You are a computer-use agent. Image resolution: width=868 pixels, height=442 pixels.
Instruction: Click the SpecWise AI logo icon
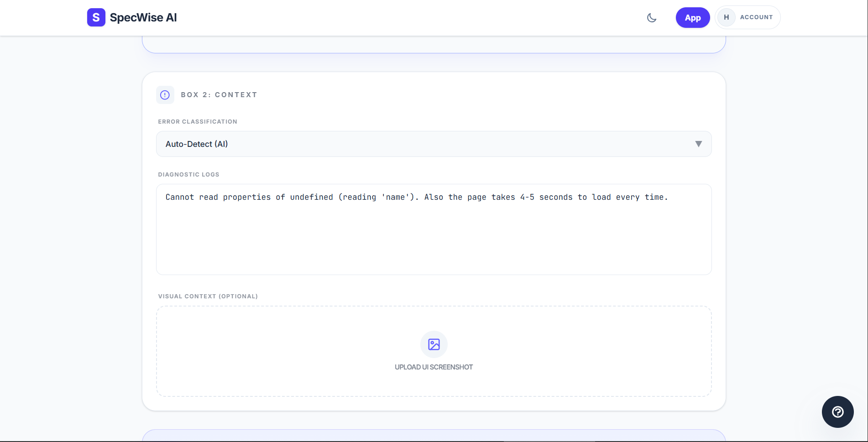click(x=96, y=17)
